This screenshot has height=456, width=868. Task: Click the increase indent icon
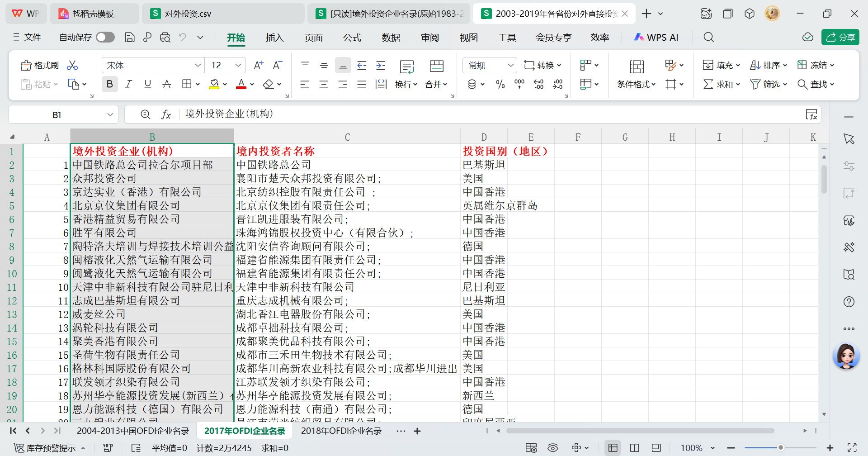click(381, 66)
